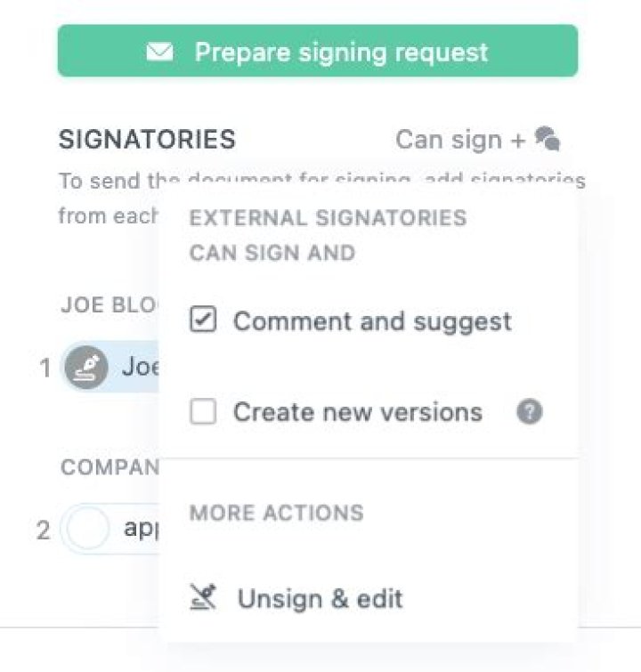Click the Unsign & edit pen icon

[x=205, y=598]
